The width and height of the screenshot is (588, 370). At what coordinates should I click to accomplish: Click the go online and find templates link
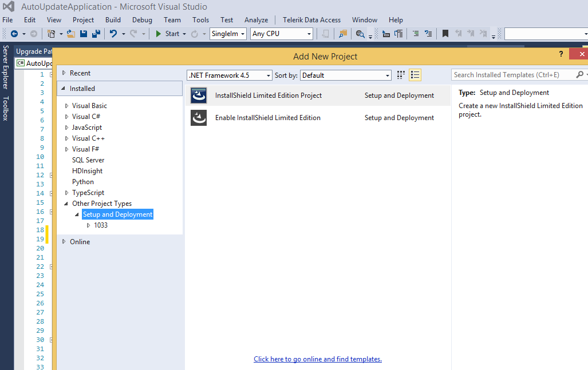318,359
